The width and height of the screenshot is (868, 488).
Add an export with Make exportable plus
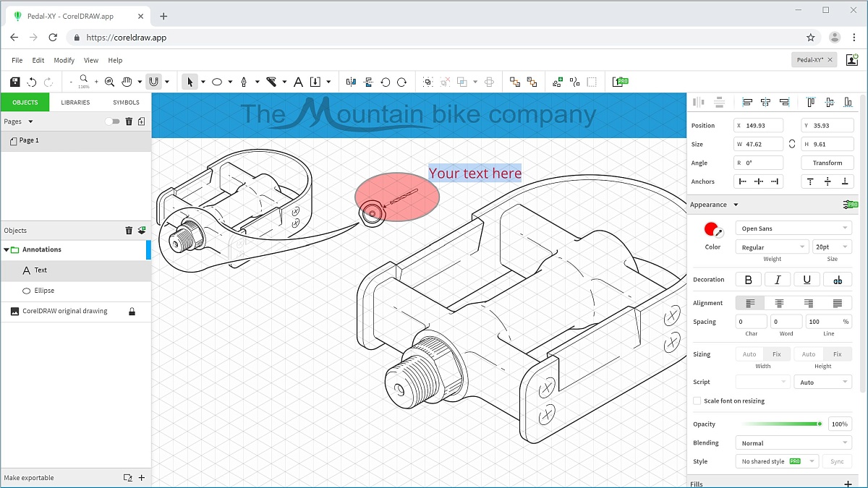point(142,478)
